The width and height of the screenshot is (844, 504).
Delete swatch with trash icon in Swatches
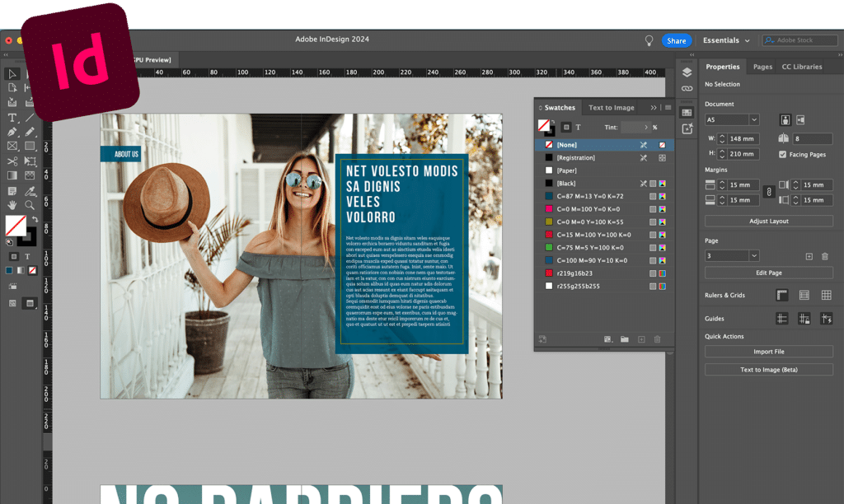click(x=657, y=339)
